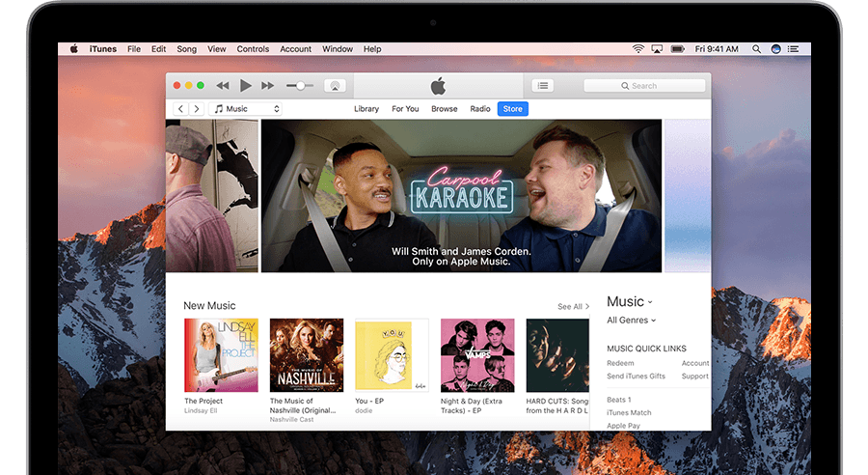Viewport: 868px width, 475px height.
Task: Skip forward with the fast-forward button
Action: 268,85
